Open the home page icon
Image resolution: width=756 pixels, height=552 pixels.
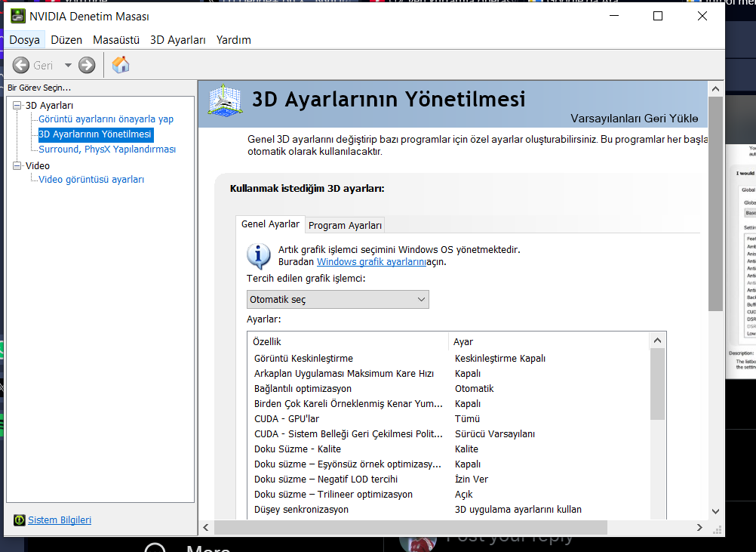pyautogui.click(x=121, y=65)
